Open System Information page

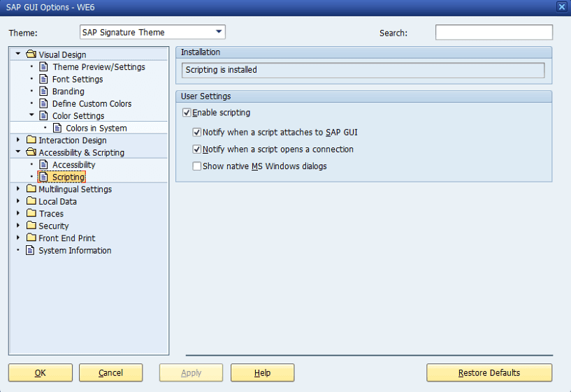(75, 250)
